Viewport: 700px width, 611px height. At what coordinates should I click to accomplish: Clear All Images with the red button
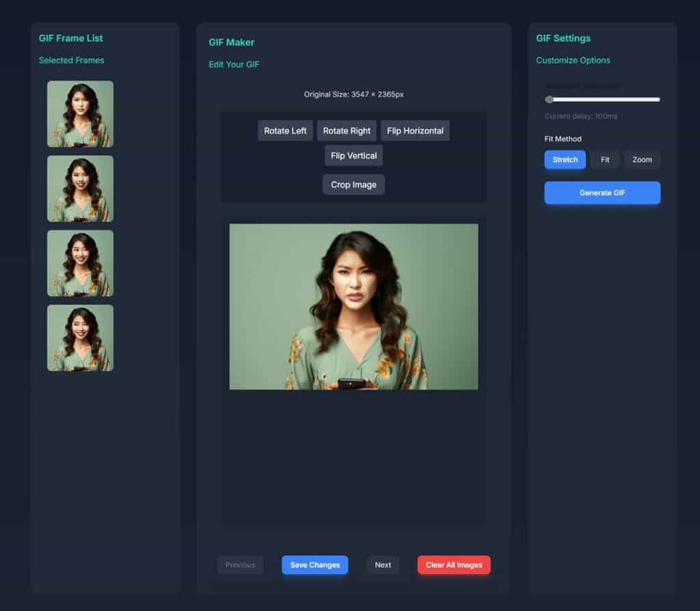[454, 565]
